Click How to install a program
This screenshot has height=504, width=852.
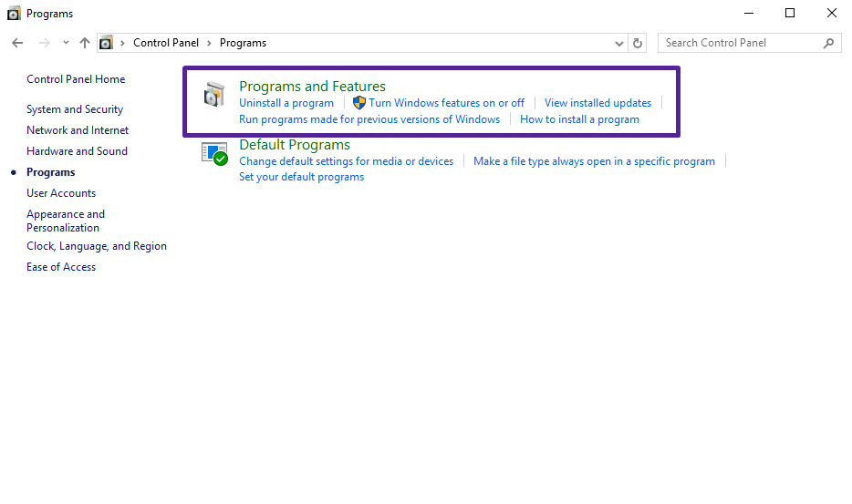(580, 119)
